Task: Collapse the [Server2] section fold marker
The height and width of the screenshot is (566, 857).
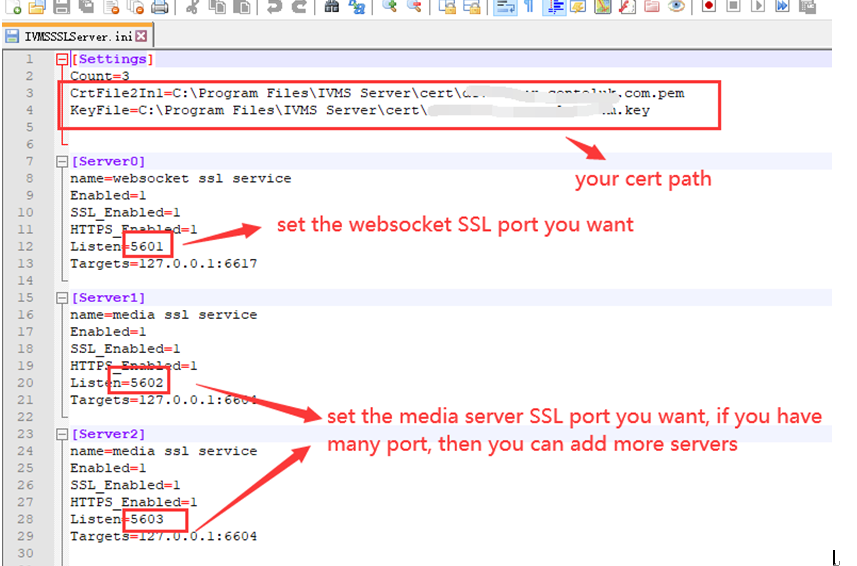Action: (62, 434)
